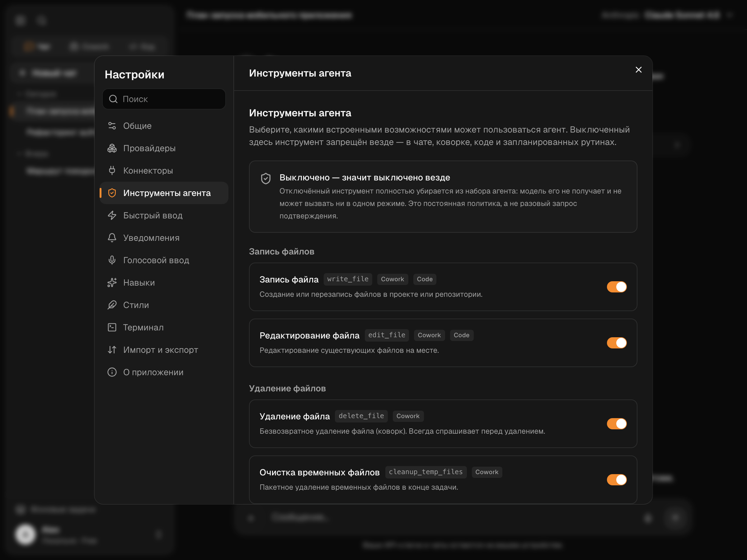Click the bell icon for Уведомления
Screen dimensions: 747x560
112,238
